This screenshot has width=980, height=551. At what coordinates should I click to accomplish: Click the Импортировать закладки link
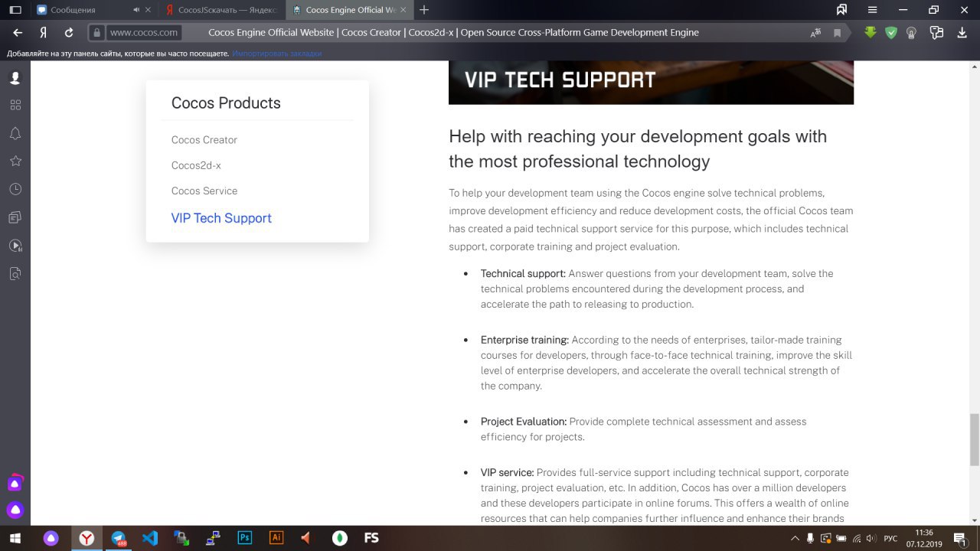point(276,54)
